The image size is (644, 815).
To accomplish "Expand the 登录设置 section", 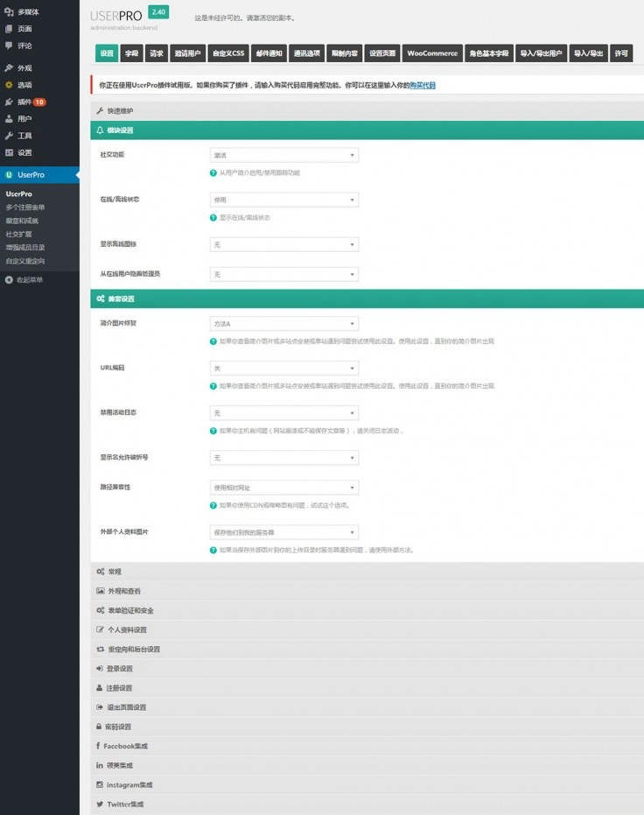I will click(x=367, y=669).
